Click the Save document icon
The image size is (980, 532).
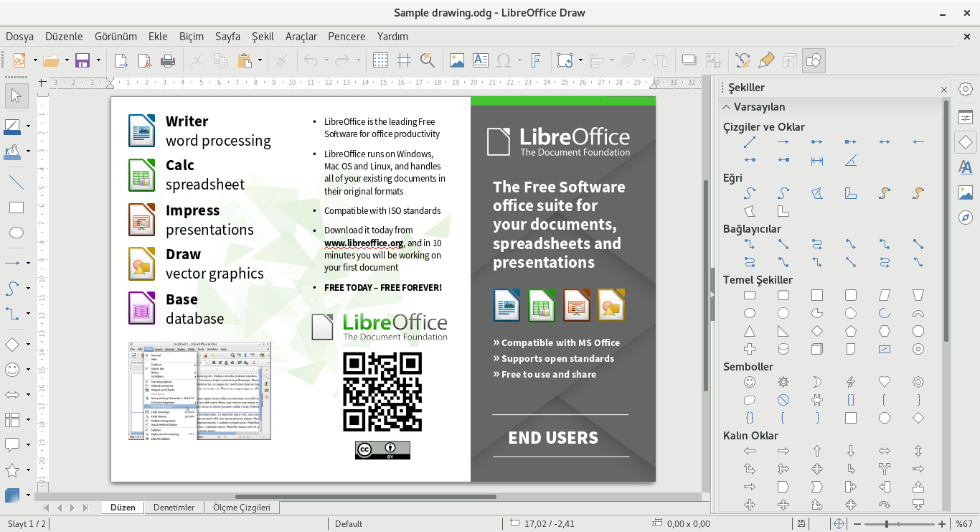(x=83, y=60)
